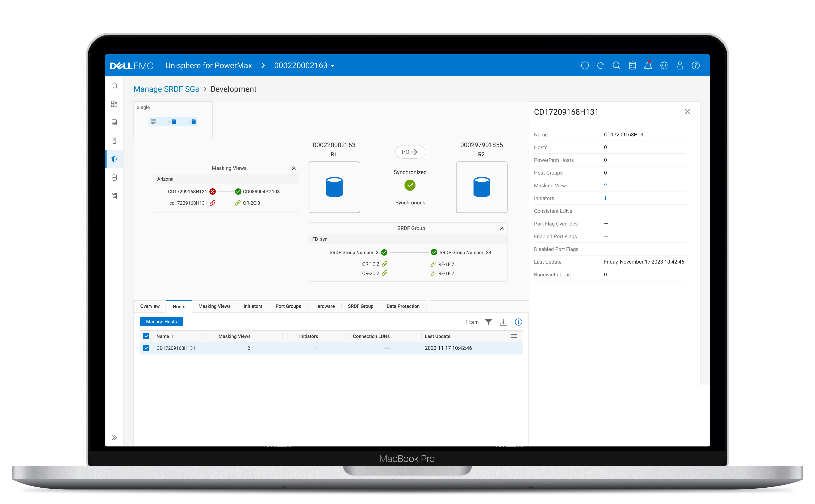
Task: Click link icon beside OR-2C:2
Action: coord(384,273)
